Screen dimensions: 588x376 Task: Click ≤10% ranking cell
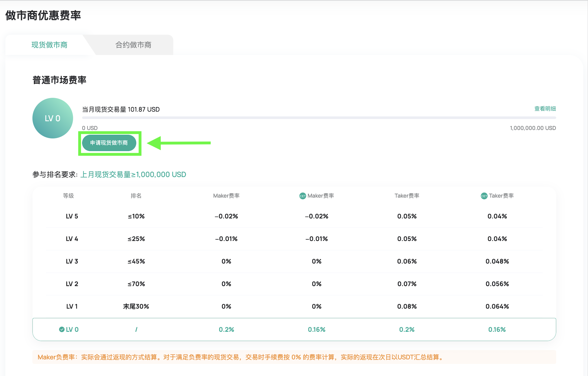pyautogui.click(x=136, y=216)
